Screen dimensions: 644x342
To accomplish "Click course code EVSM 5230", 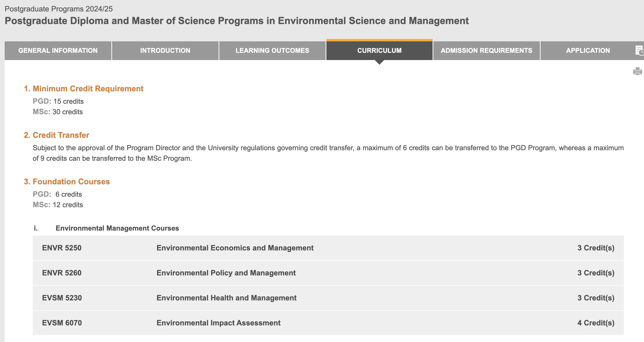I will coord(62,298).
